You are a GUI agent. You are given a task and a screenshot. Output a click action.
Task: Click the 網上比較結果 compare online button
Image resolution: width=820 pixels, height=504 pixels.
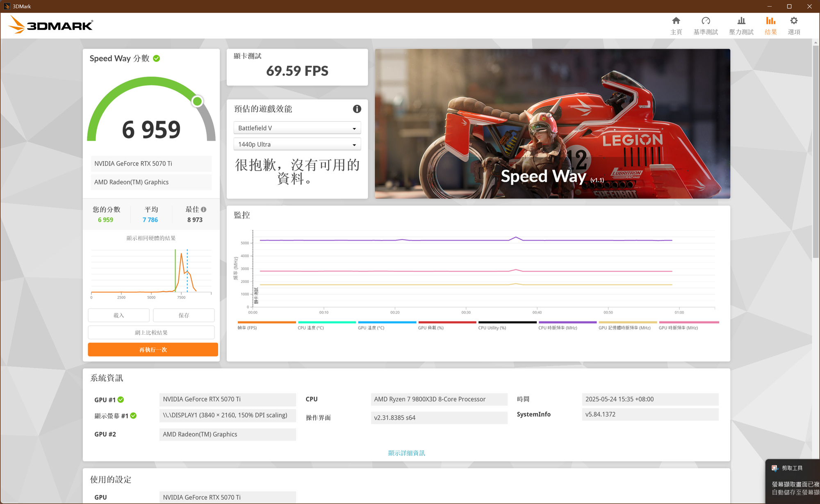(x=151, y=333)
